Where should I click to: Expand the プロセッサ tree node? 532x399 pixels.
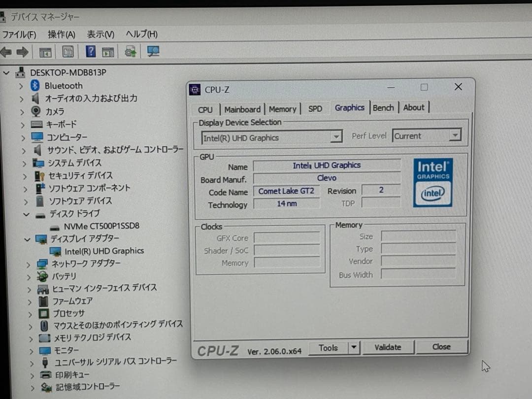[x=30, y=313]
